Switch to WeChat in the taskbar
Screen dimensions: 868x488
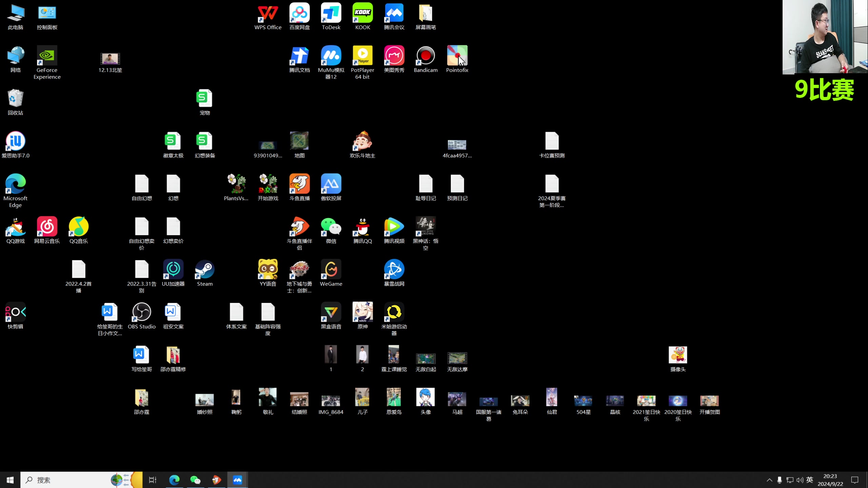click(195, 480)
